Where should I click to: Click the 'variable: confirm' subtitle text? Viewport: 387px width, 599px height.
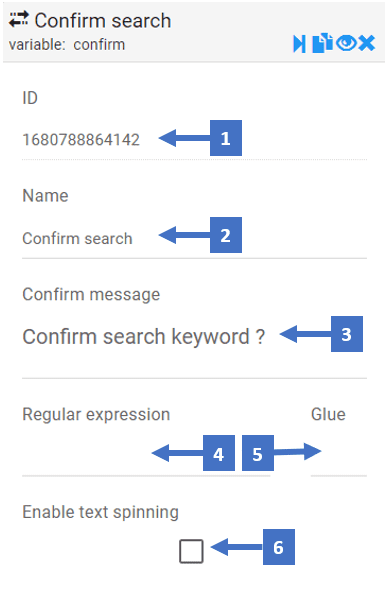(67, 45)
